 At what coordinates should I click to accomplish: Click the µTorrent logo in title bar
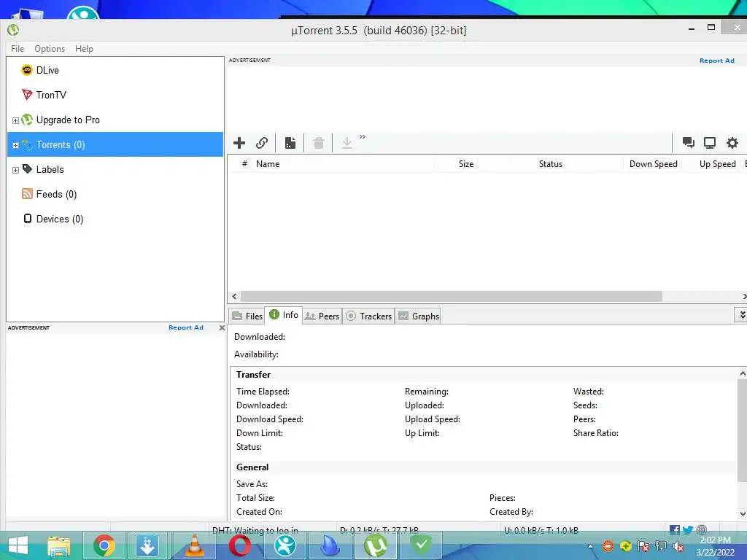(13, 30)
